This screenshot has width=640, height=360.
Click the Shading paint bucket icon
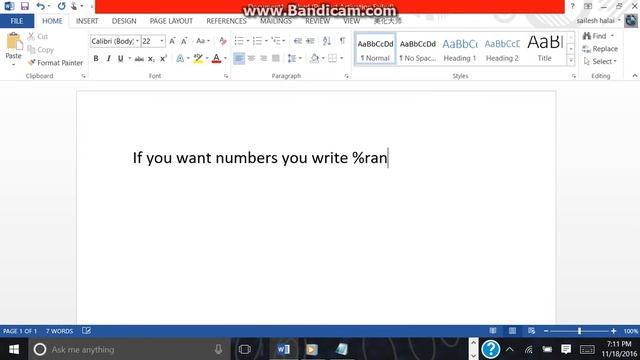tap(314, 58)
